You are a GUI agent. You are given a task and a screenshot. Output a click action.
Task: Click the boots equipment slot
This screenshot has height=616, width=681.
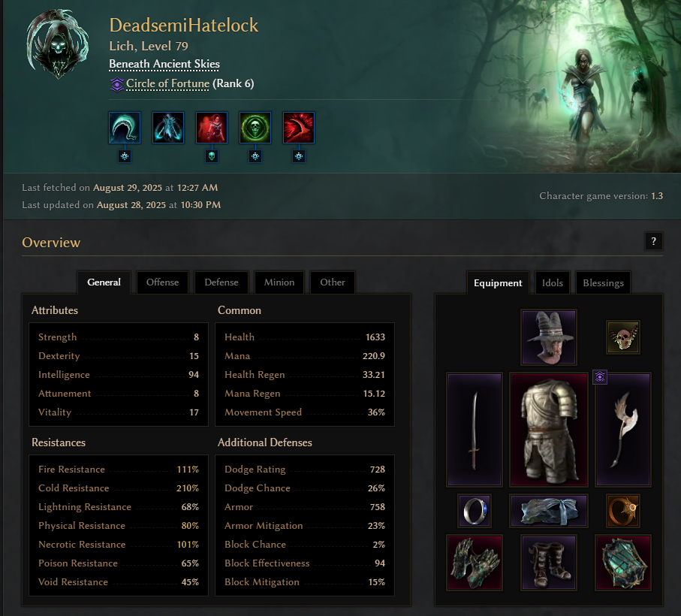549,563
